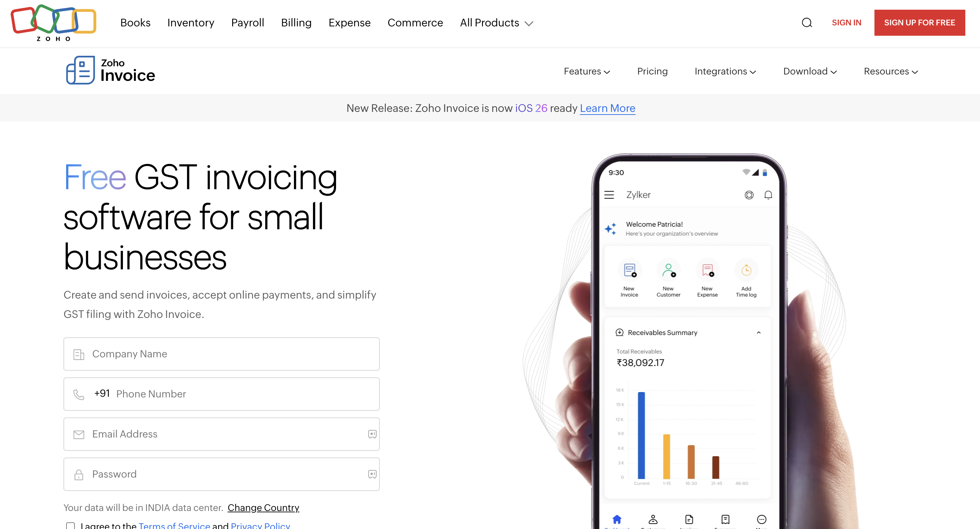Collapse the Receivables Summary section
The width and height of the screenshot is (980, 529).
pos(759,332)
